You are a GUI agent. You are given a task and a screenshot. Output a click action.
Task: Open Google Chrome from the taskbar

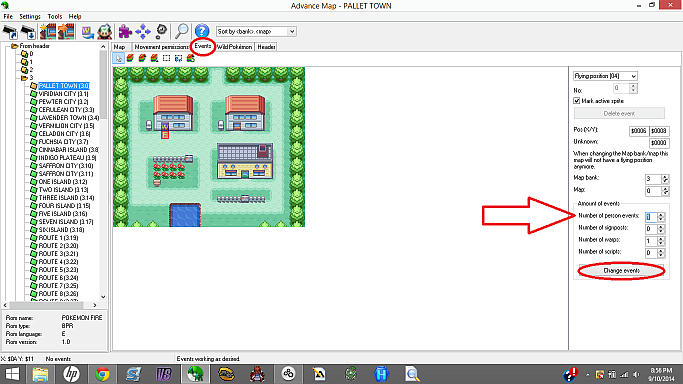(x=102, y=374)
